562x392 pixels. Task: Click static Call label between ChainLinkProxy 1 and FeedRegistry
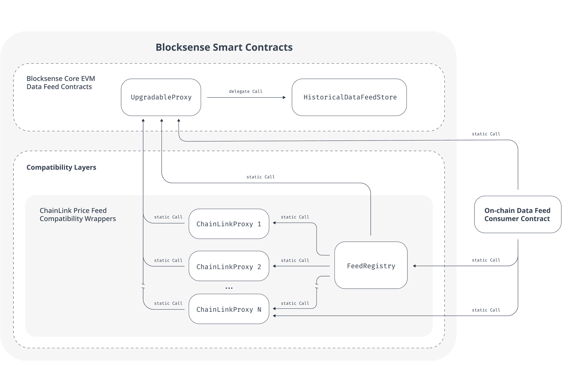point(295,217)
